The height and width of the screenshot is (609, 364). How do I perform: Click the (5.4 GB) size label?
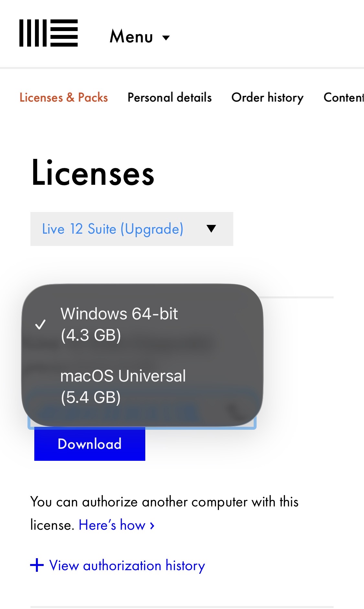pyautogui.click(x=91, y=397)
